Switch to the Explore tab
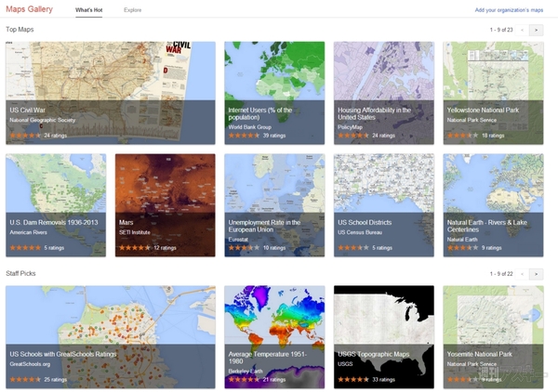The height and width of the screenshot is (392, 558). (133, 10)
